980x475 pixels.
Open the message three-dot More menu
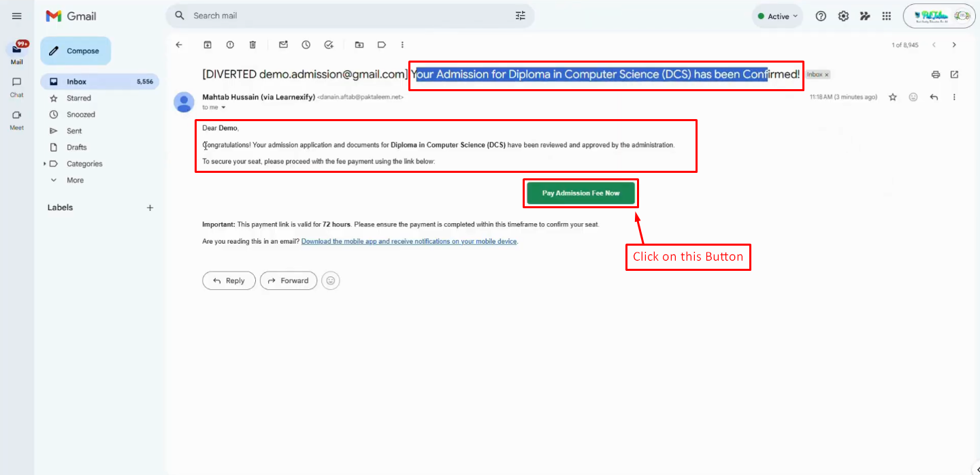coord(954,97)
